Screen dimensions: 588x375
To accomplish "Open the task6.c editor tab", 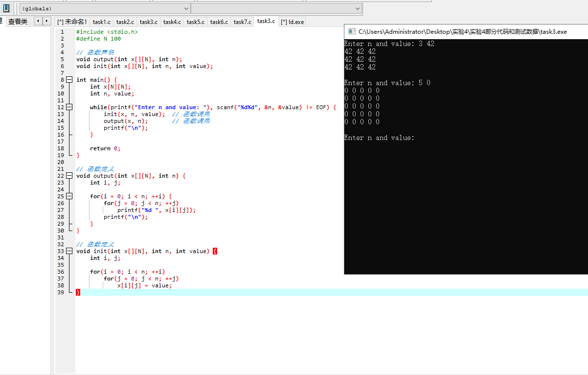I will click(x=219, y=22).
